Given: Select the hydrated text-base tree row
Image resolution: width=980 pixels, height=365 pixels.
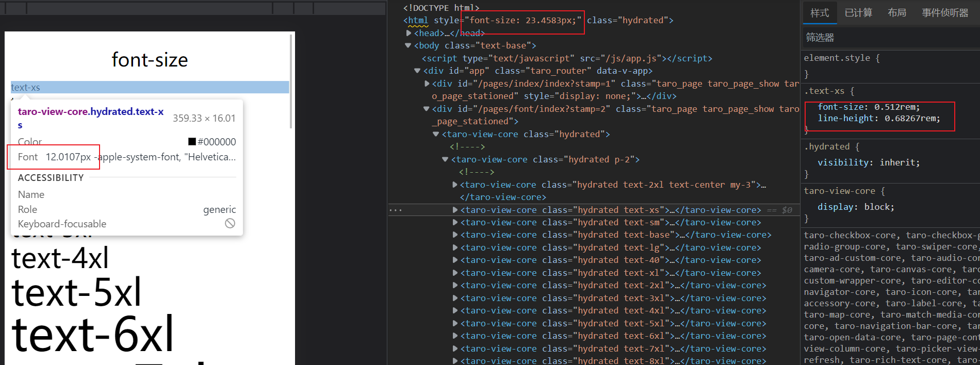Looking at the screenshot, I should pos(612,235).
